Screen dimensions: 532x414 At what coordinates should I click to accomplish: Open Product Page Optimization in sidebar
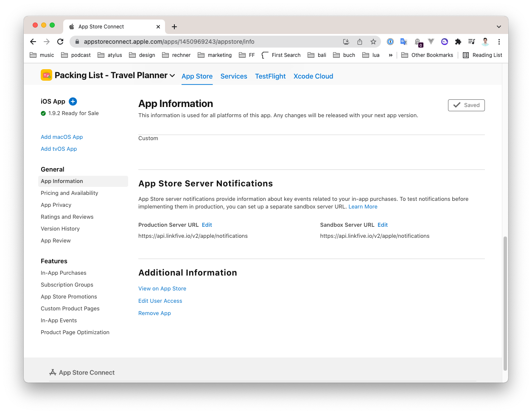pyautogui.click(x=75, y=332)
